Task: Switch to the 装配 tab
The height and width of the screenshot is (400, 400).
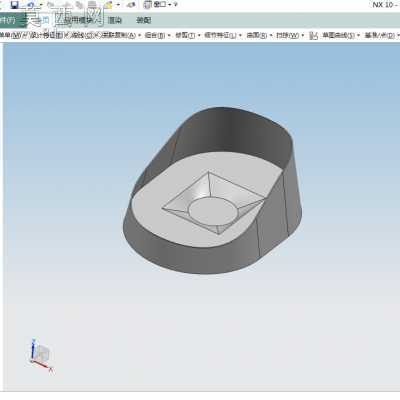Action: coord(144,20)
